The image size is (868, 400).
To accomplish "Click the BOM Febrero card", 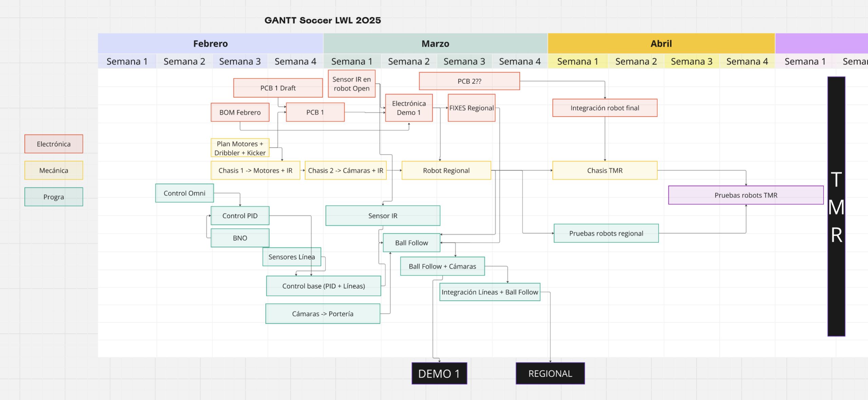I will (x=240, y=112).
